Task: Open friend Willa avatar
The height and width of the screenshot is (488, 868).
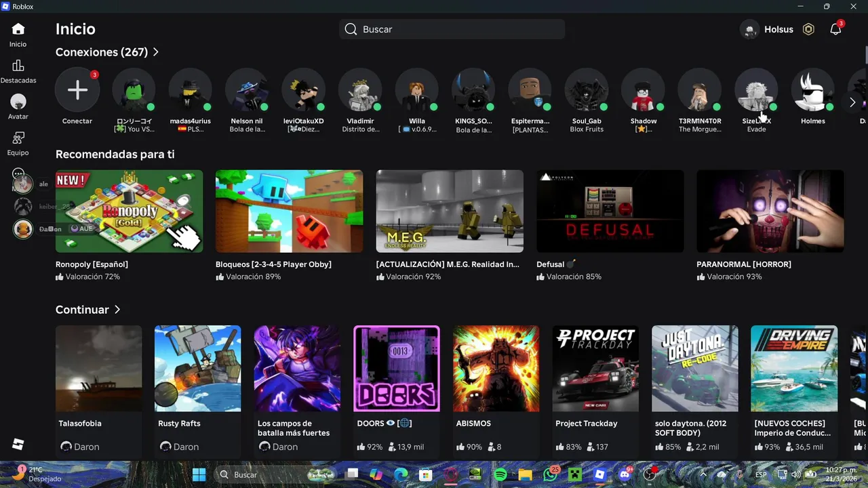Action: coord(417,90)
